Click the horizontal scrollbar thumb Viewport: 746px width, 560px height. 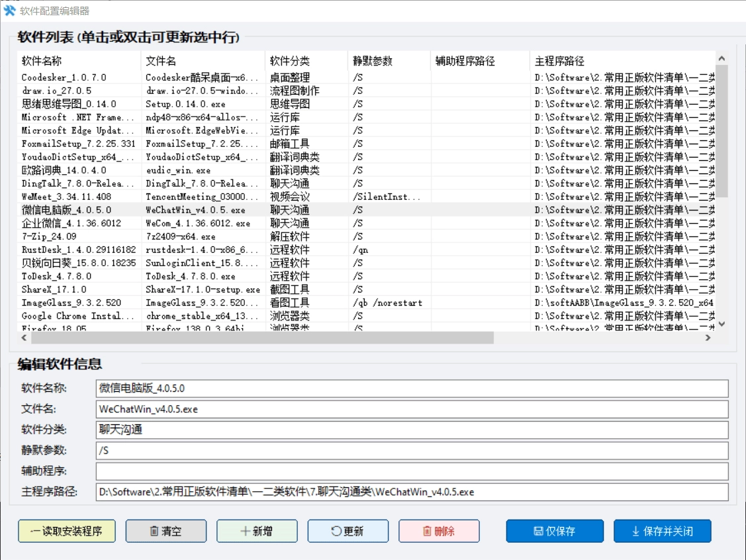pyautogui.click(x=262, y=338)
